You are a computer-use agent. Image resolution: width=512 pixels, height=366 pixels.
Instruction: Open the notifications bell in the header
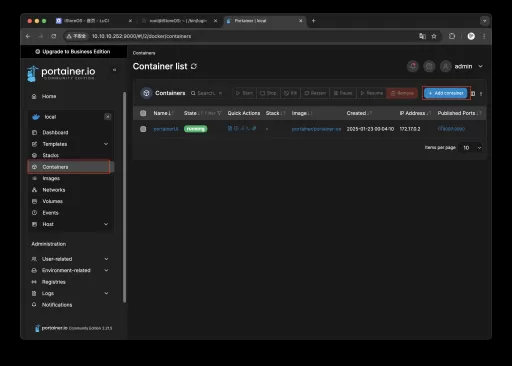pos(413,66)
